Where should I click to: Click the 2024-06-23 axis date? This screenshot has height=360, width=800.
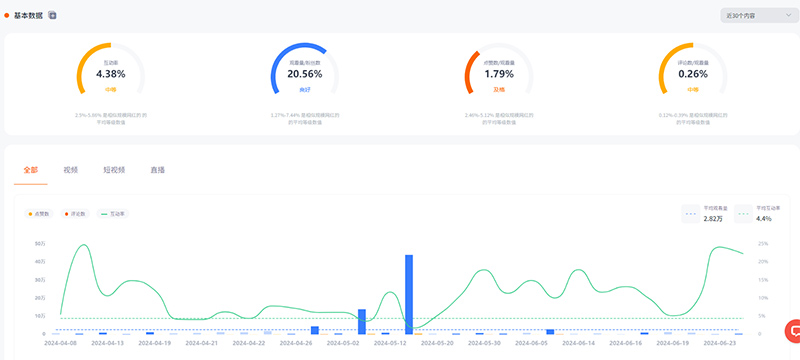pyautogui.click(x=719, y=343)
